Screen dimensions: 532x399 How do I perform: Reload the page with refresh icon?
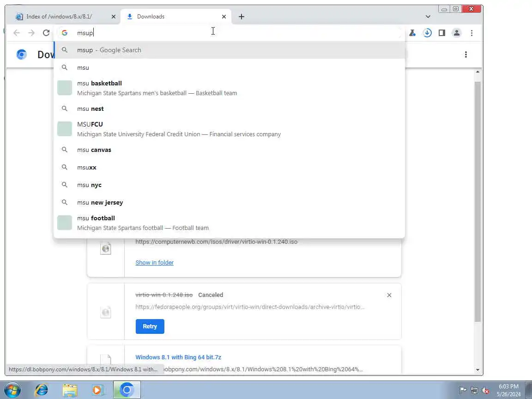click(x=46, y=33)
